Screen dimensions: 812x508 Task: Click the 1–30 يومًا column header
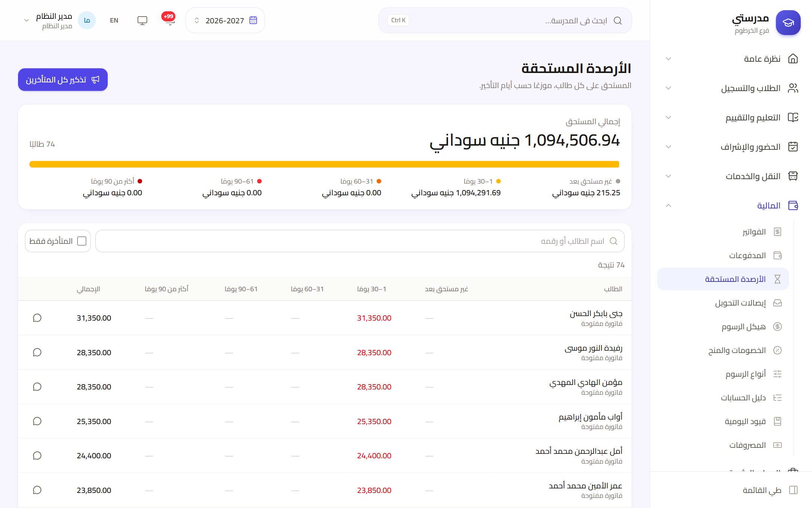pyautogui.click(x=371, y=289)
